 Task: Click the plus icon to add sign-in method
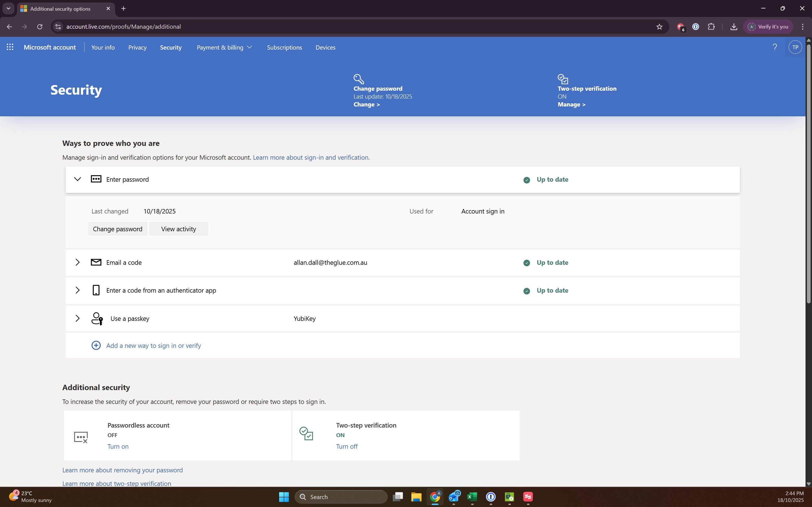[96, 345]
